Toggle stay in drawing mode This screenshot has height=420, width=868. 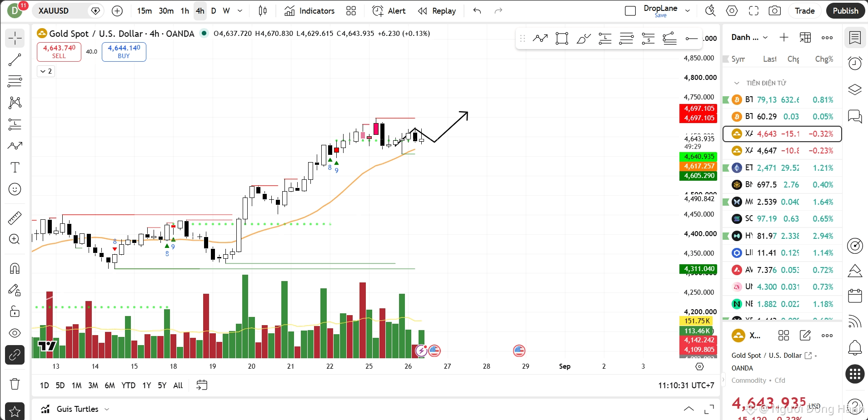click(x=15, y=290)
